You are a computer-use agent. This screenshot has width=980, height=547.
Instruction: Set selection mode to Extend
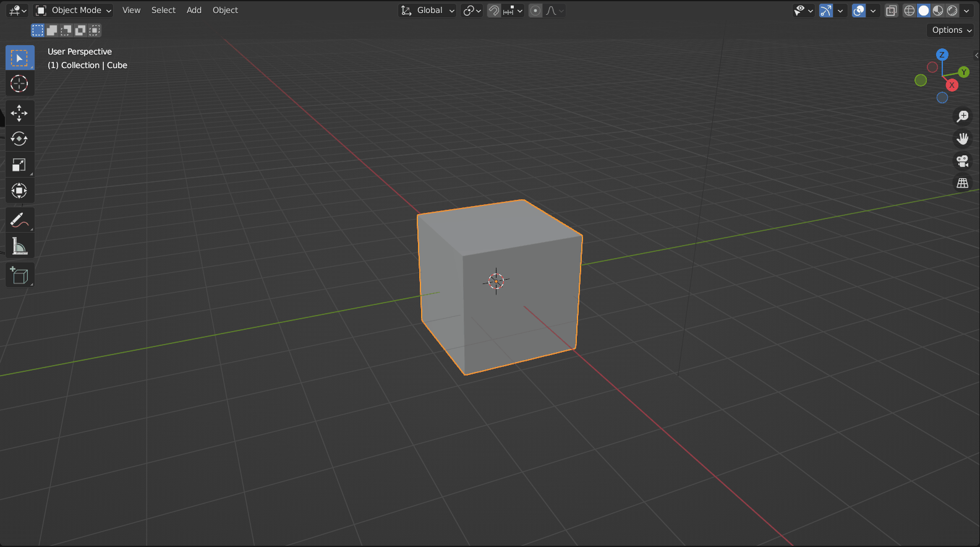pos(52,30)
